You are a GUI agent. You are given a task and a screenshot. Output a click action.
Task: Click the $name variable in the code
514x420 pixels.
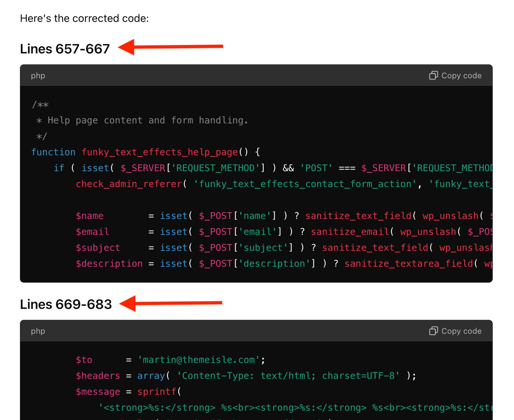pos(89,216)
